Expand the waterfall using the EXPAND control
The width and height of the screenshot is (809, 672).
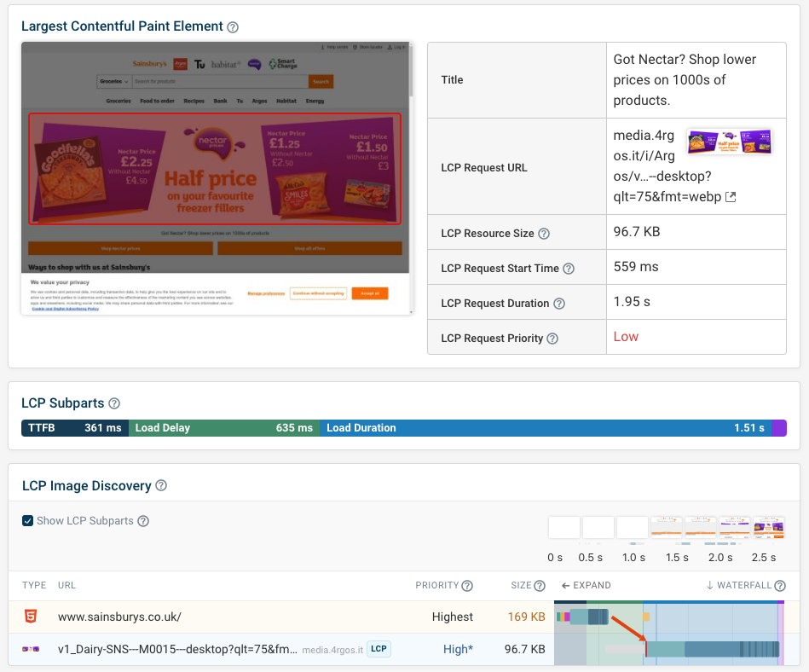(587, 585)
